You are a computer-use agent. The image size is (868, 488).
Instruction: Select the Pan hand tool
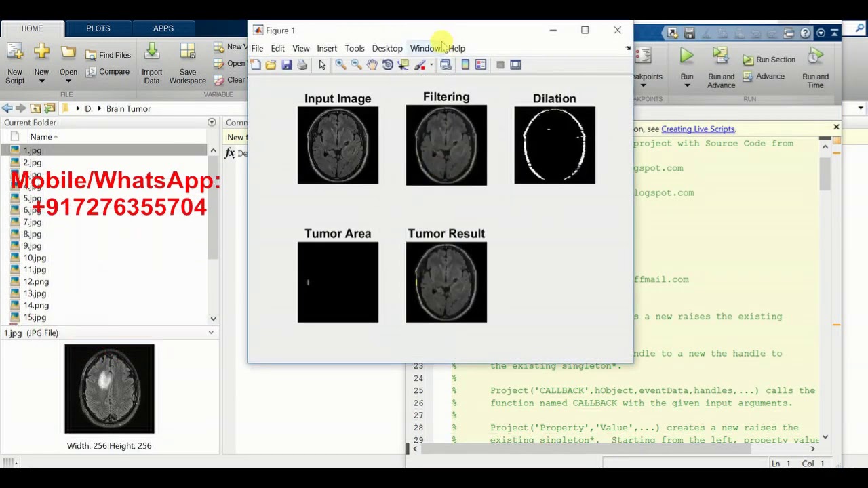click(x=372, y=64)
